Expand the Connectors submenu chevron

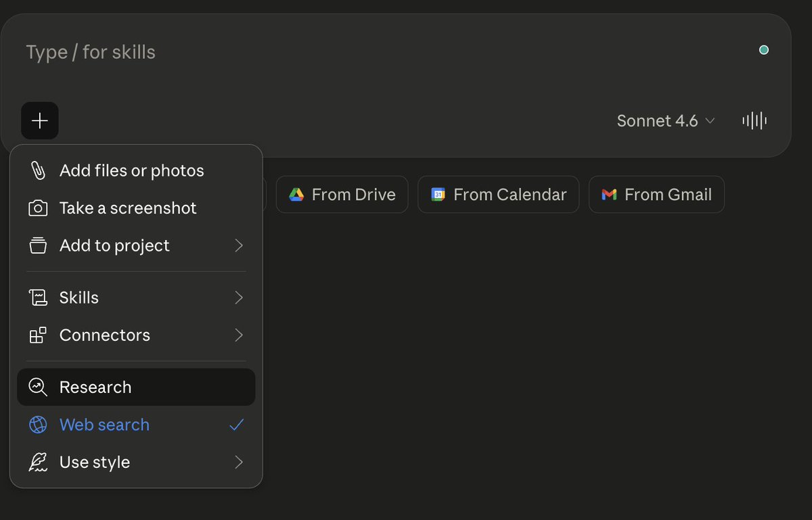tap(238, 335)
